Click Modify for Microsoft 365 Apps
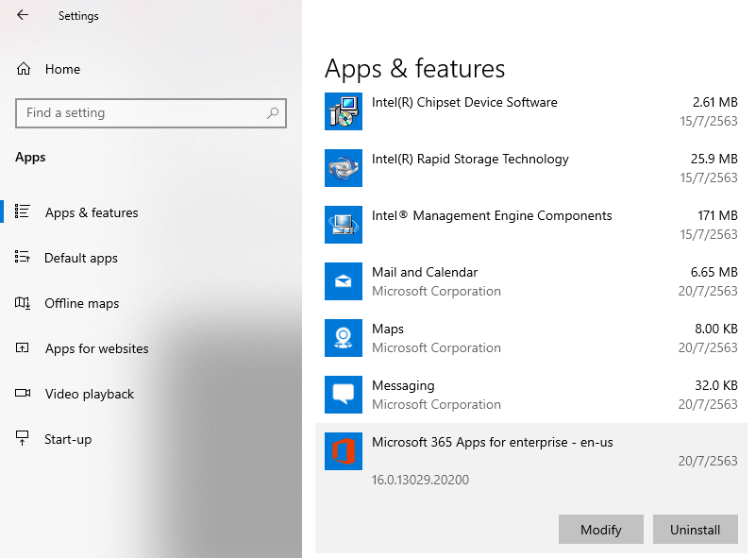This screenshot has width=756, height=558. [601, 530]
